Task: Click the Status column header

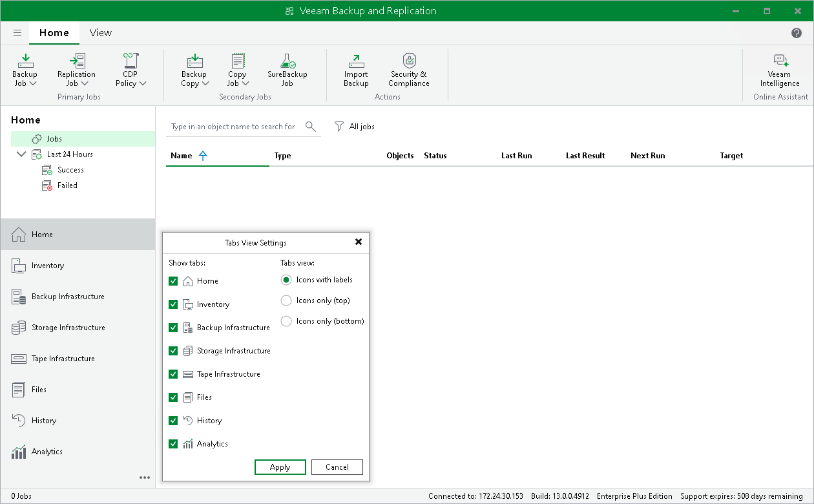Action: click(x=435, y=156)
